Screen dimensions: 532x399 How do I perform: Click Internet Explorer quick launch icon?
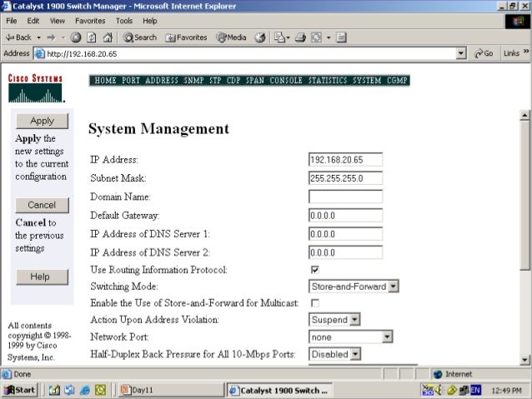[x=85, y=390]
